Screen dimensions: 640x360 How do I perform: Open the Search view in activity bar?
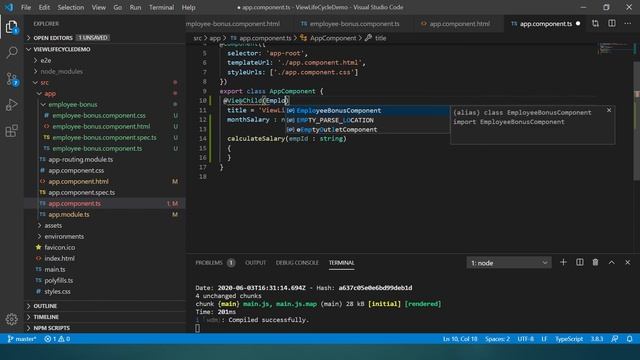(x=11, y=52)
